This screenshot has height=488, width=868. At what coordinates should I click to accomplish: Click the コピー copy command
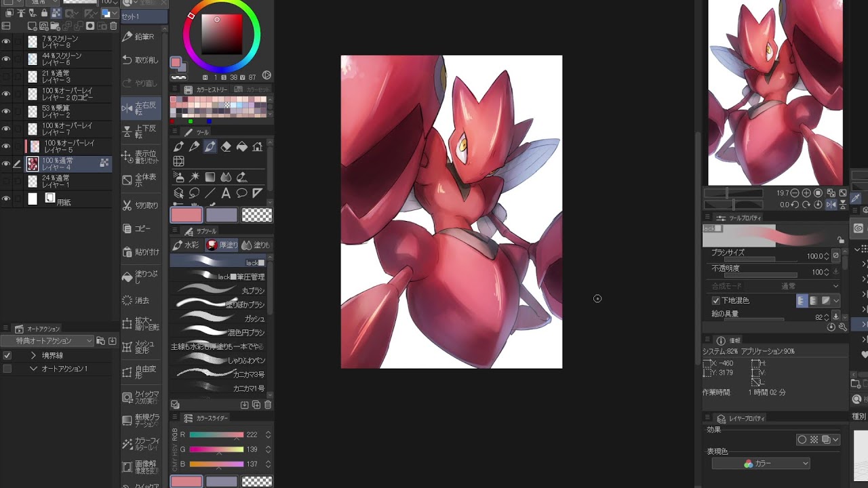(140, 228)
